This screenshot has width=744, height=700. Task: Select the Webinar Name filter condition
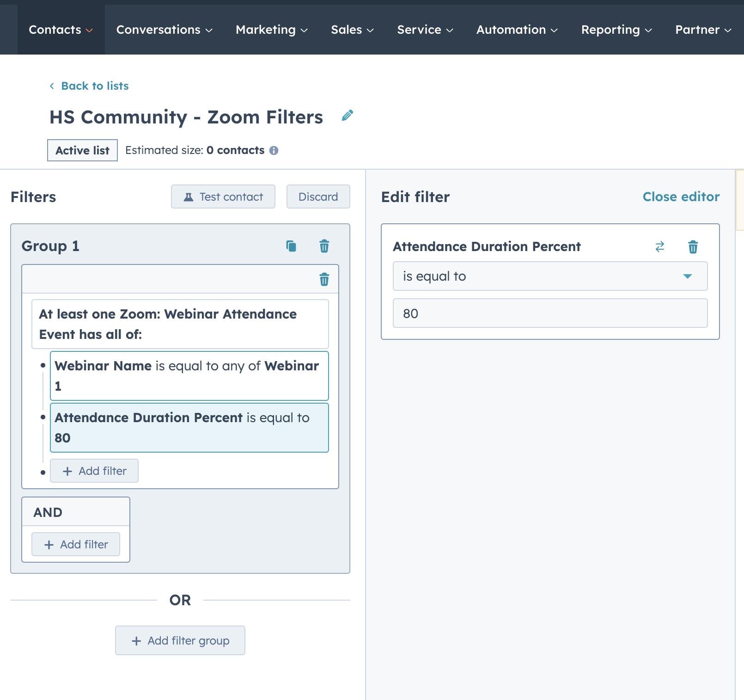tap(189, 375)
